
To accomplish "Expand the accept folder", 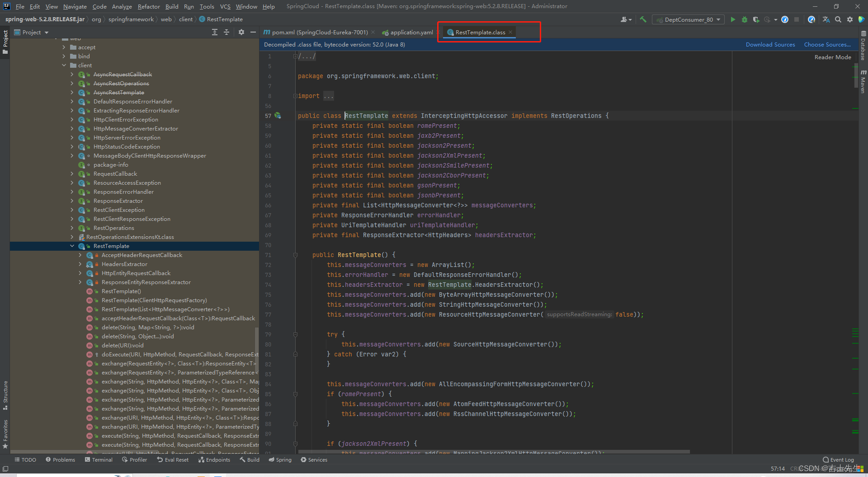I will tap(64, 47).
